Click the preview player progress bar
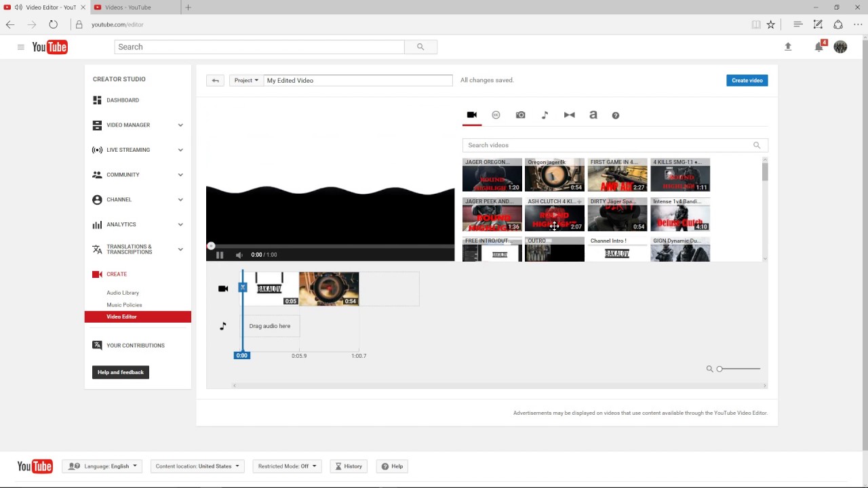 tap(330, 246)
